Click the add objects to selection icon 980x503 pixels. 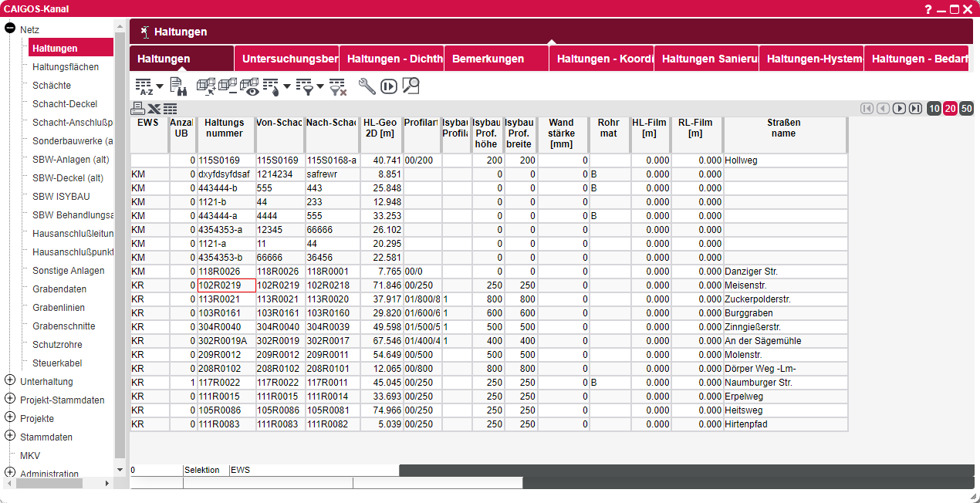coord(206,86)
